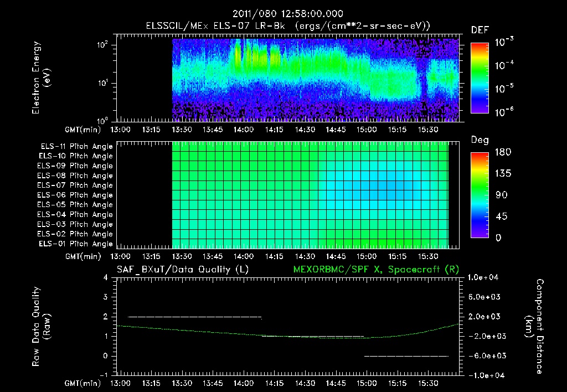This screenshot has height=392, width=567.
Task: Click the 13:00 tick label under pitch angle panel
Action: [x=120, y=257]
